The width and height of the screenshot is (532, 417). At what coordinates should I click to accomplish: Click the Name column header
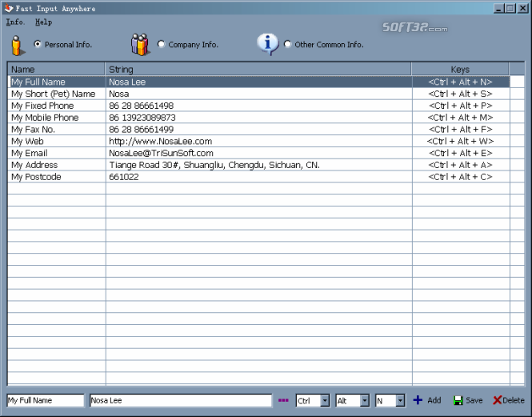pyautogui.click(x=56, y=69)
